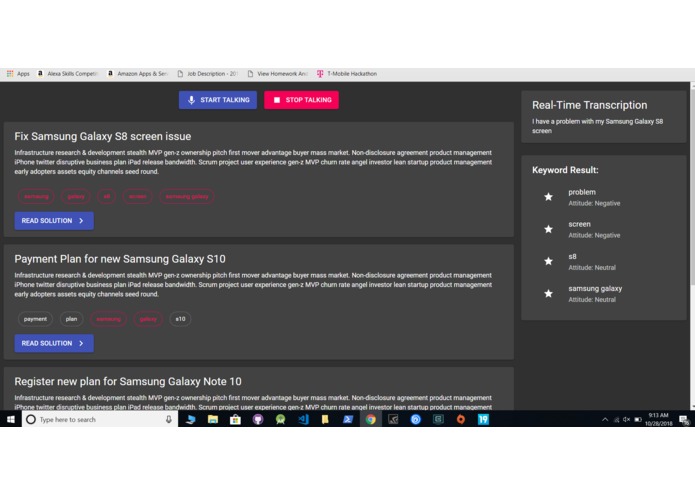This screenshot has height=494, width=695.
Task: Select the 'samsung galaxy' tag chip
Action: point(187,196)
